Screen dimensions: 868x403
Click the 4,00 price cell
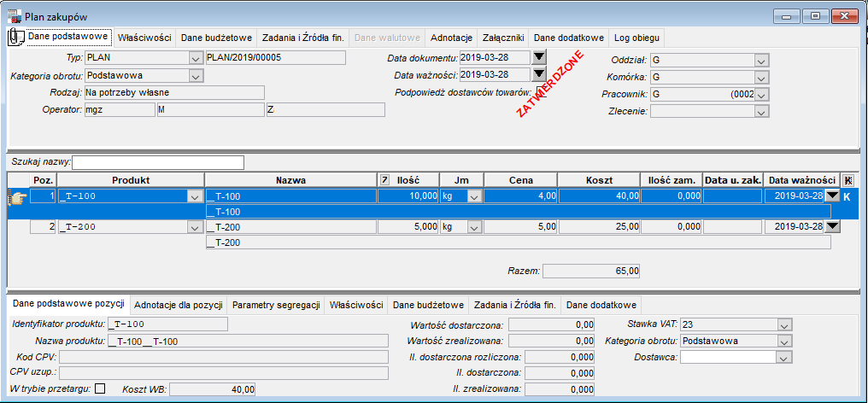(x=520, y=196)
